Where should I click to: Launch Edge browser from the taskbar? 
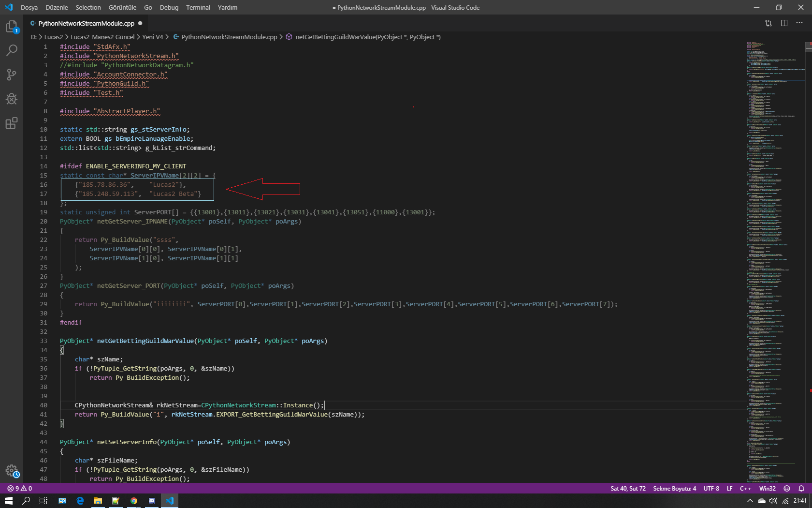tap(80, 501)
